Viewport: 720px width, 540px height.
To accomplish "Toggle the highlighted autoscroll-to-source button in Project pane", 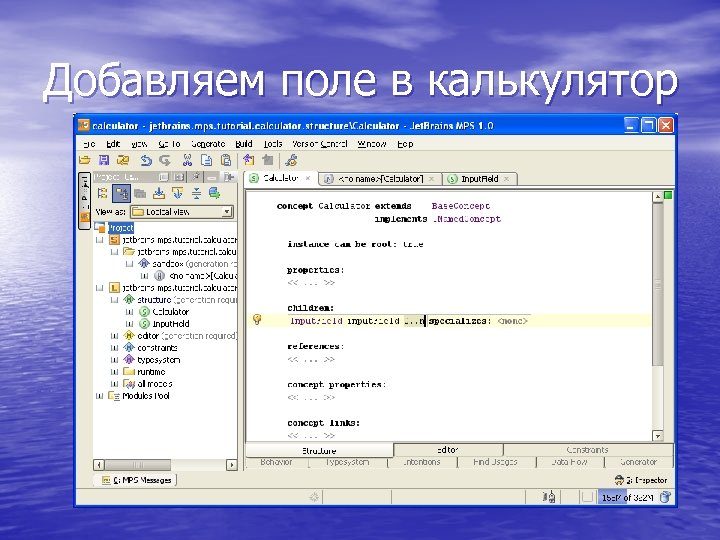I will [121, 193].
